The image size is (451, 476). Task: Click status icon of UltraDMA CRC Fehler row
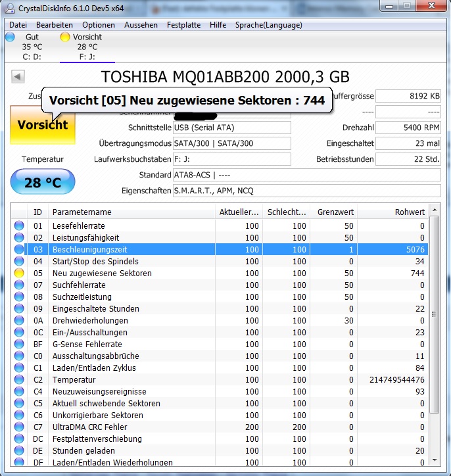[19, 427]
